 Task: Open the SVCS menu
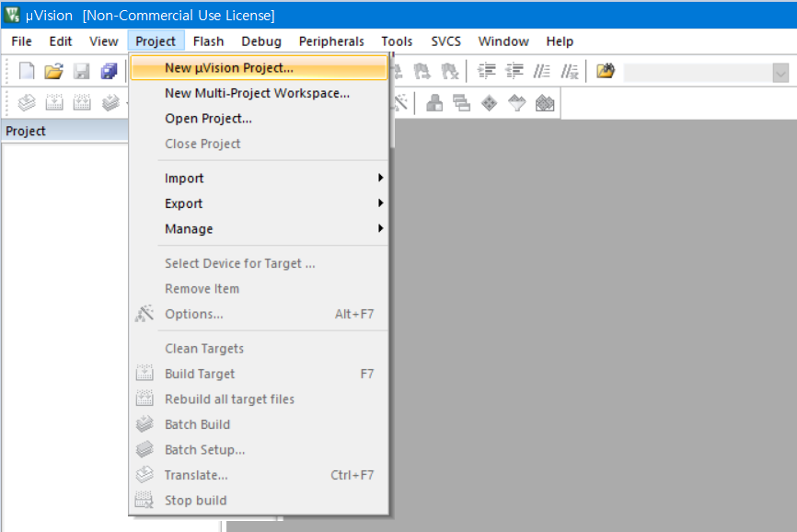coord(445,41)
